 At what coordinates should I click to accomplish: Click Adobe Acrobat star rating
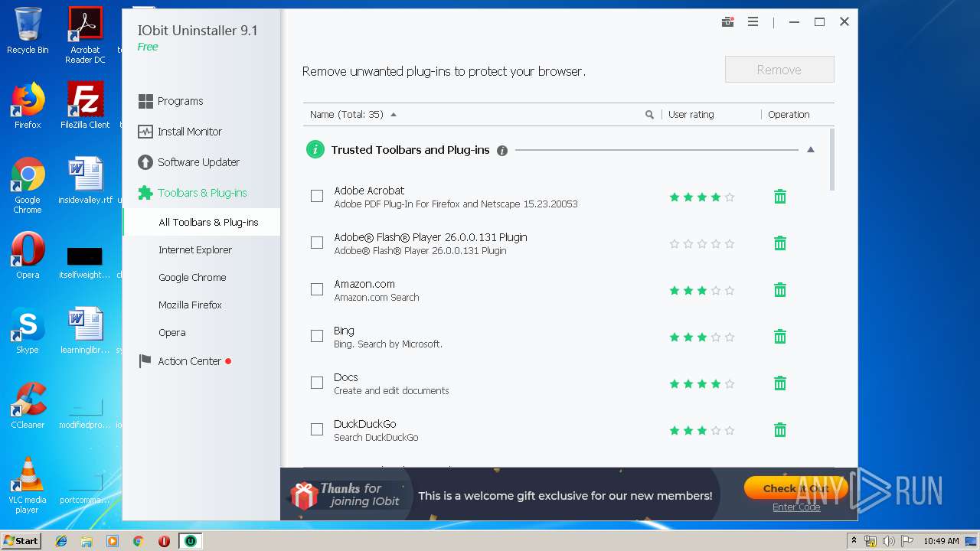tap(702, 197)
